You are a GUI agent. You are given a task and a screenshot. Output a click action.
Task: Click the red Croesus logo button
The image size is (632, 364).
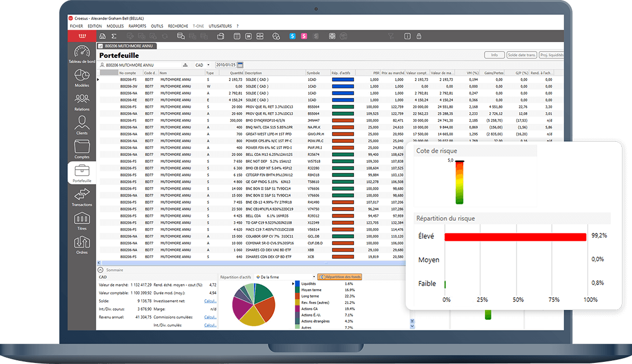click(82, 36)
